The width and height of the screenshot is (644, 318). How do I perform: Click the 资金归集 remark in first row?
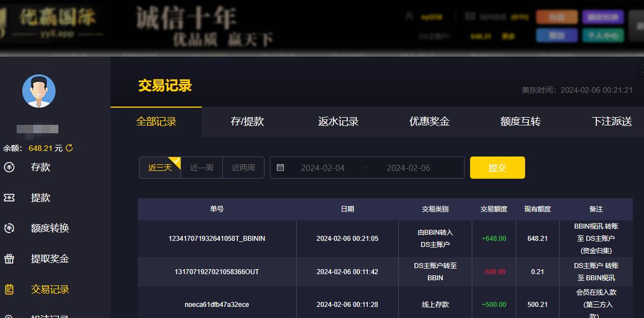pos(596,250)
